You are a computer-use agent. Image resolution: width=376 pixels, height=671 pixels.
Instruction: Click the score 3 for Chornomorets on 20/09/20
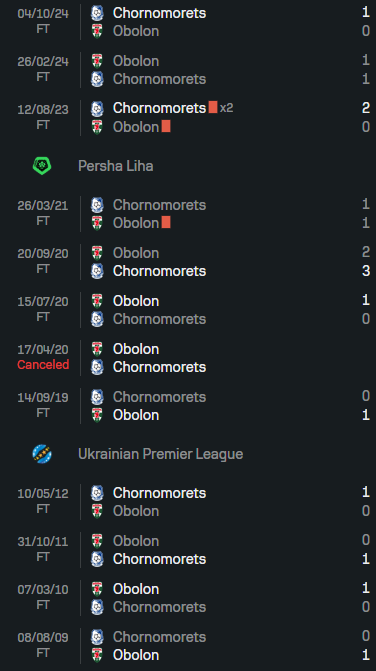click(x=366, y=271)
